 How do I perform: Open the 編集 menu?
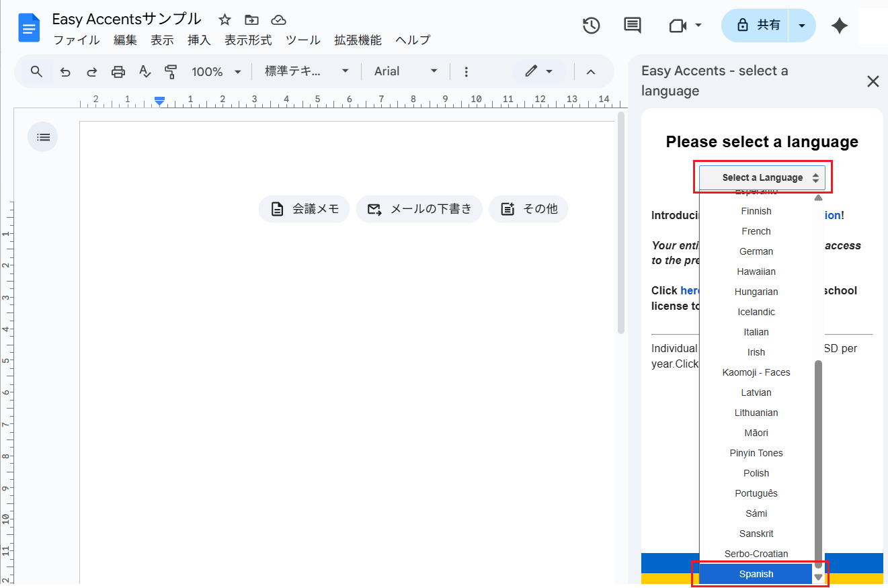[125, 40]
